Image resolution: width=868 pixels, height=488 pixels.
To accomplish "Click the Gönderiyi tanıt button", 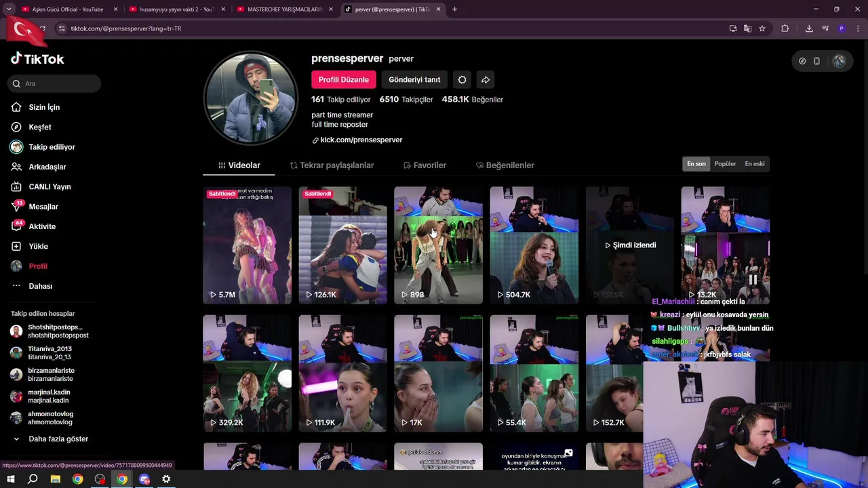I will point(414,79).
